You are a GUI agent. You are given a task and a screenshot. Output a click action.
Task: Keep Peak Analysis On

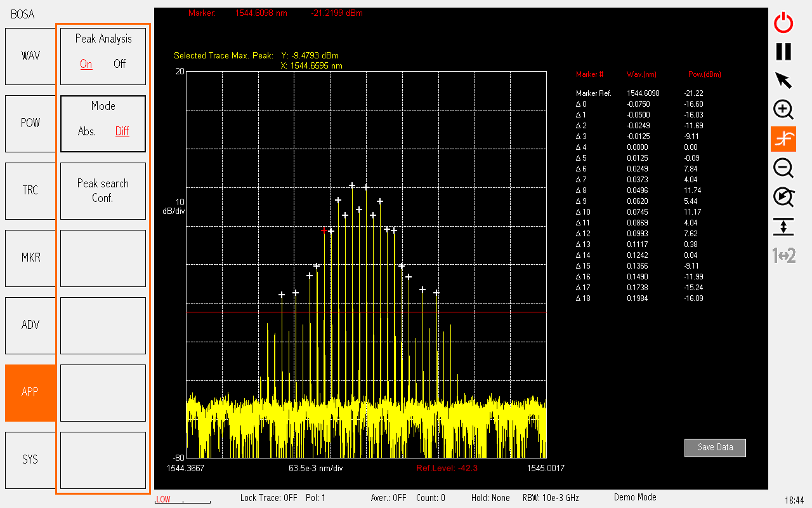(86, 63)
